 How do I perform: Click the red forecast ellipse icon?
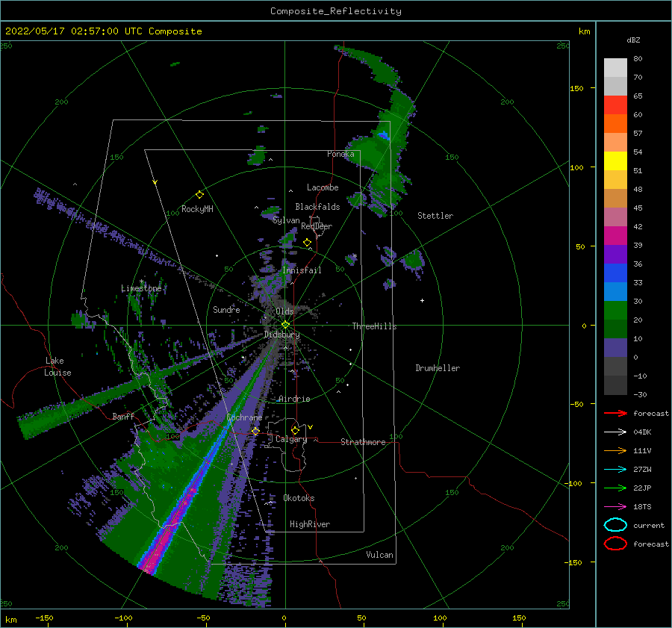pos(615,544)
